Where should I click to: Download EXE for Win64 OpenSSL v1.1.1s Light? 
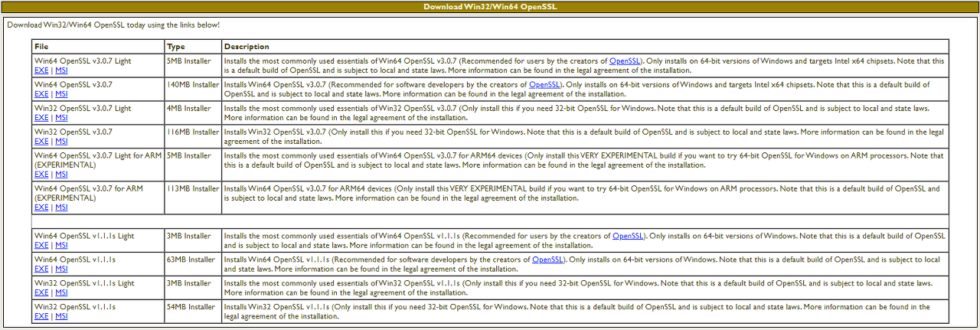(x=41, y=246)
